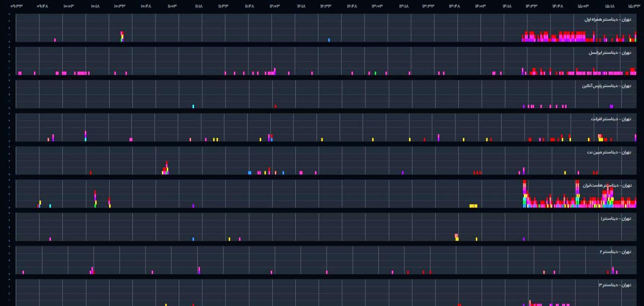The width and height of the screenshot is (644, 306).
Task: Select the 13:18 time axis label
Action: click(403, 6)
